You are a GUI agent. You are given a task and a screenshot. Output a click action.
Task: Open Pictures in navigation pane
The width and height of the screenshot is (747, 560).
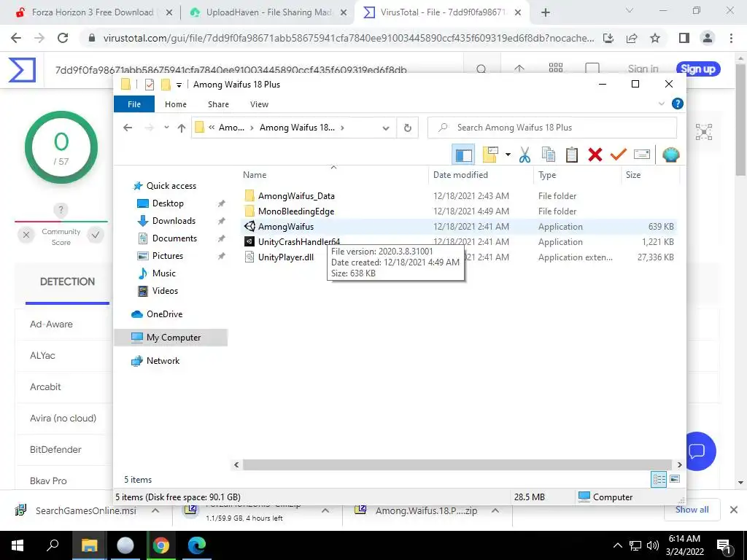click(167, 256)
